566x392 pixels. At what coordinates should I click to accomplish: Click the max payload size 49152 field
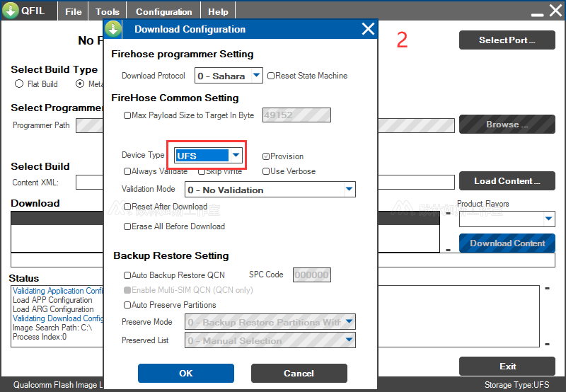pyautogui.click(x=296, y=115)
